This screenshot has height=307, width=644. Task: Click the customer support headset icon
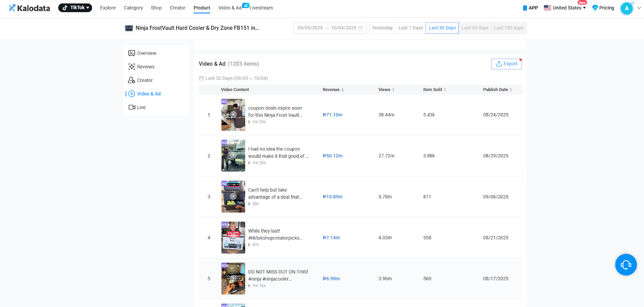click(x=625, y=264)
